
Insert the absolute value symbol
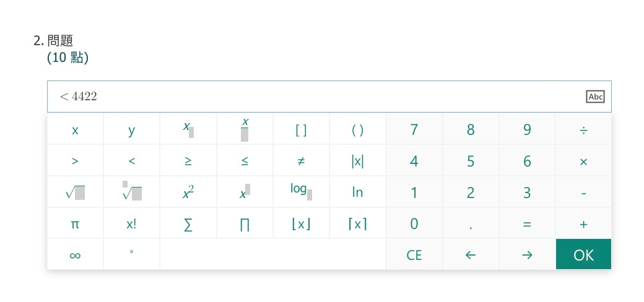[x=357, y=162]
